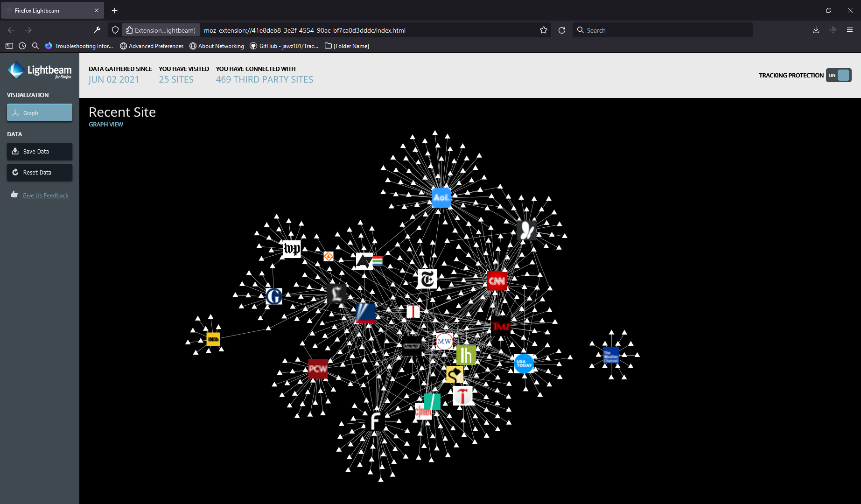Show sidebars from bookmarks toolbar icon
Screen dimensions: 861x504
[x=9, y=46]
